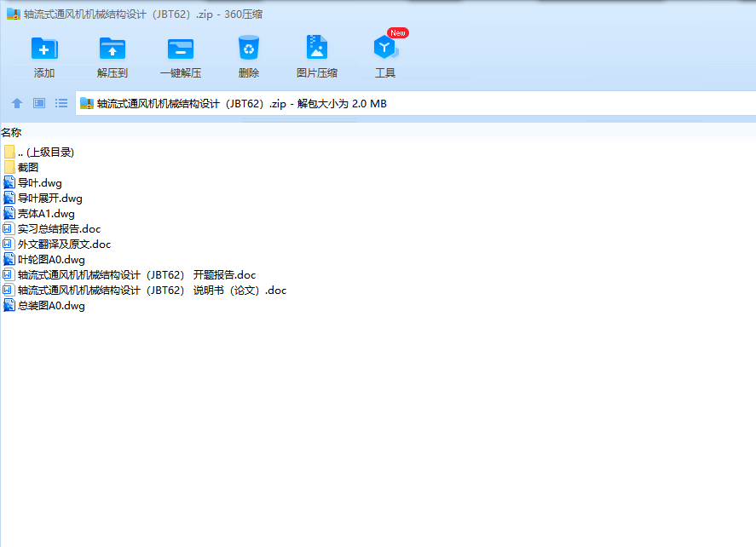This screenshot has height=547, width=756.
Task: Click the 360压缩 app icon in the title bar
Action: [x=14, y=14]
